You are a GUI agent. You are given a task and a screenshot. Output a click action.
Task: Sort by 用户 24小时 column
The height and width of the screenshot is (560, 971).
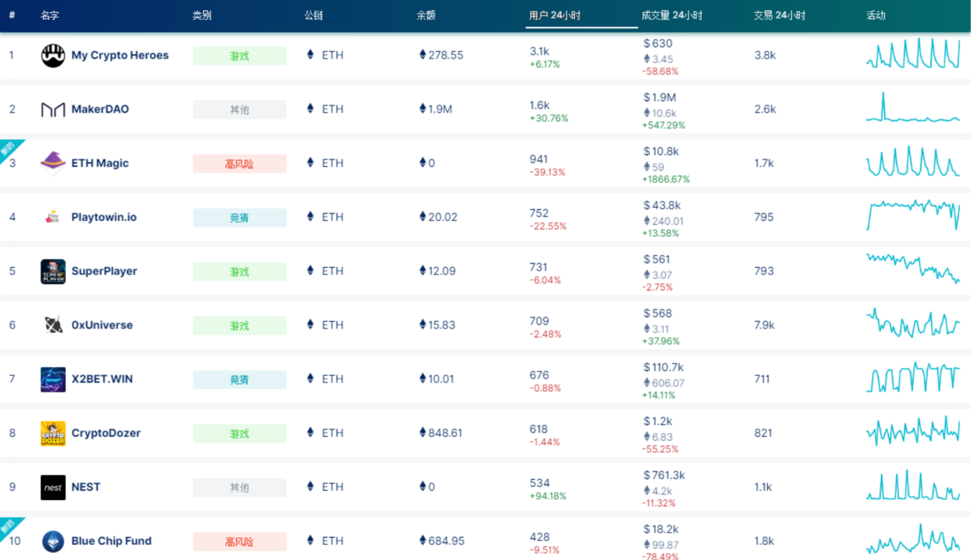(x=555, y=15)
